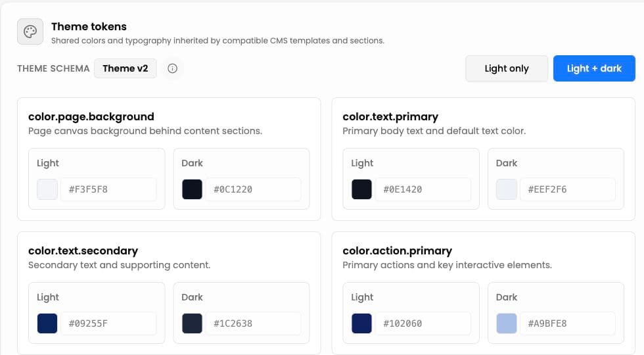
Task: Edit the #EEF2F6 hex field
Action: coord(568,189)
